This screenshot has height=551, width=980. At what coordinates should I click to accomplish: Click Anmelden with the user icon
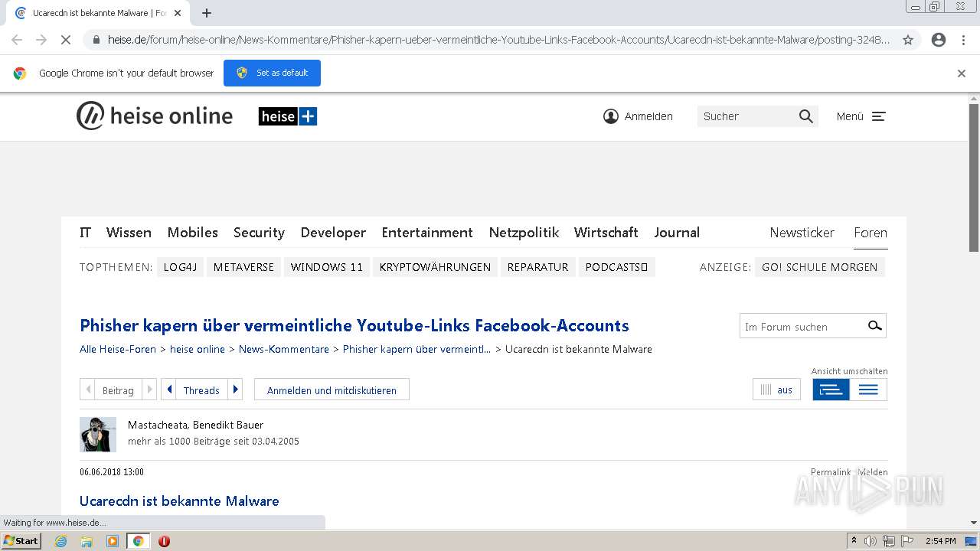pos(638,116)
